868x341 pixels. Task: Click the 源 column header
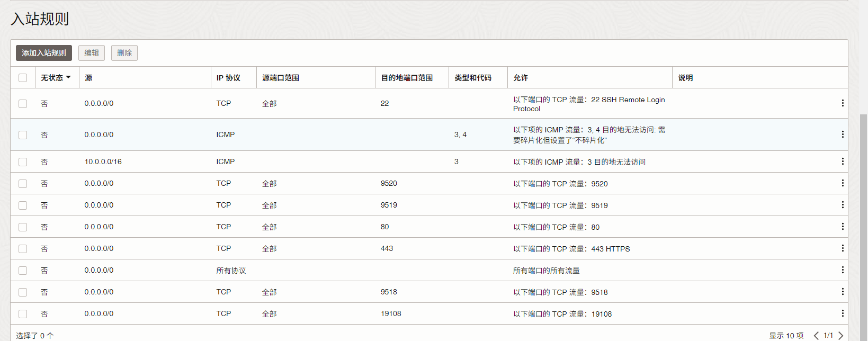[88, 78]
